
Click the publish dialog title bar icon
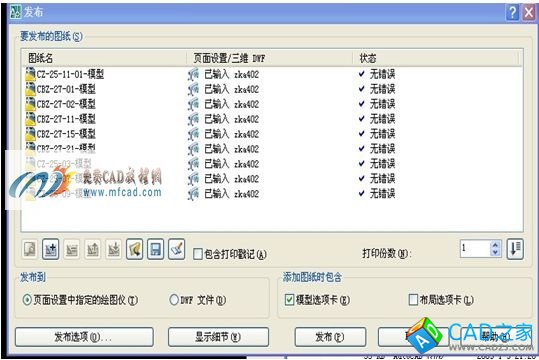pyautogui.click(x=15, y=12)
